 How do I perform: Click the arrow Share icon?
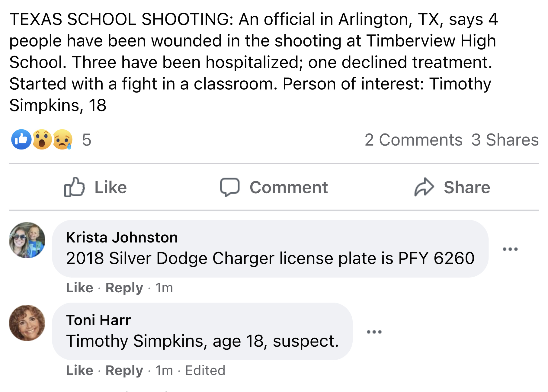424,187
